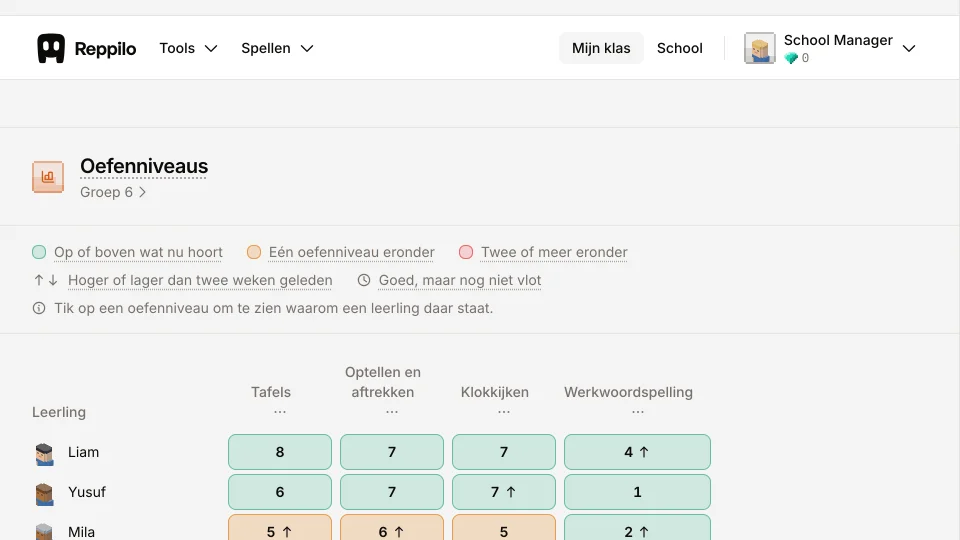Click the green diamond gems icon
This screenshot has height=540, width=960.
click(x=791, y=58)
